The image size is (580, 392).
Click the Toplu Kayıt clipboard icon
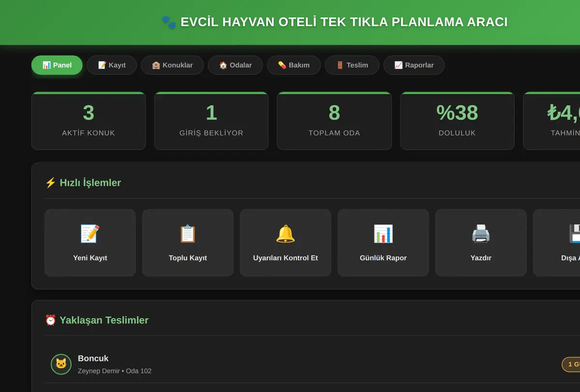(x=188, y=234)
